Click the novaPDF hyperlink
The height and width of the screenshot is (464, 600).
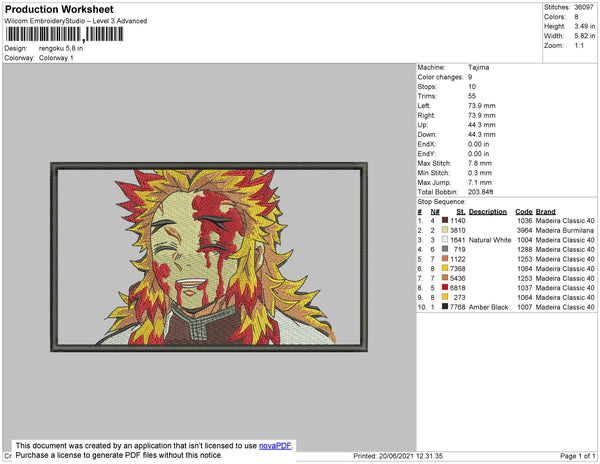(275, 446)
